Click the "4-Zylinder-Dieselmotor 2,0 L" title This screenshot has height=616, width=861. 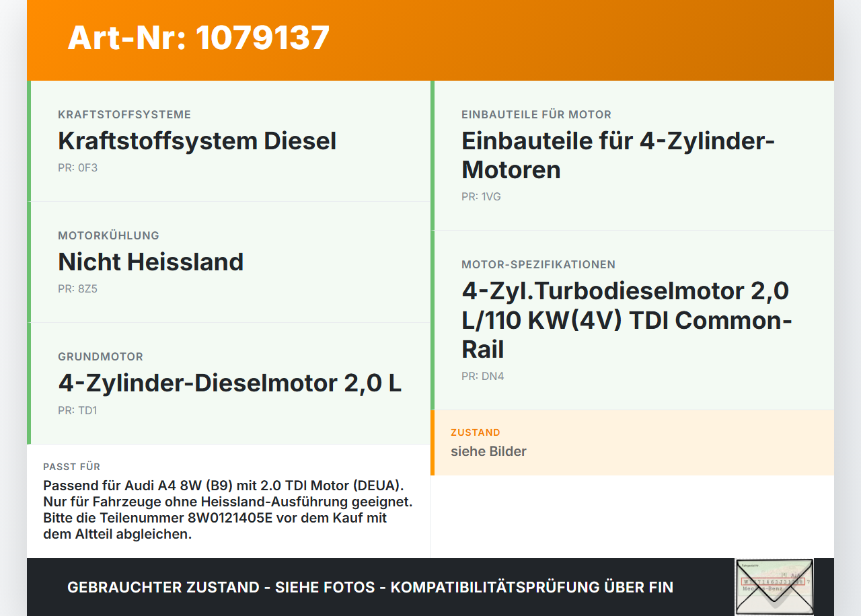[x=230, y=383]
